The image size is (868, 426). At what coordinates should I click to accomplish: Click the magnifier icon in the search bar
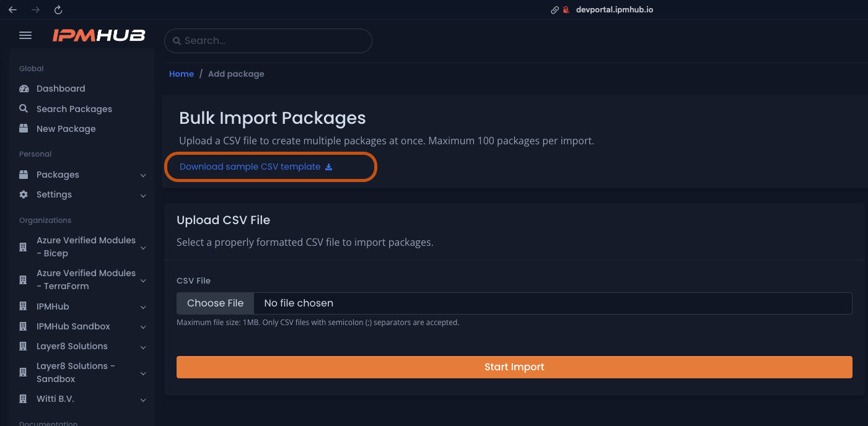tap(178, 40)
